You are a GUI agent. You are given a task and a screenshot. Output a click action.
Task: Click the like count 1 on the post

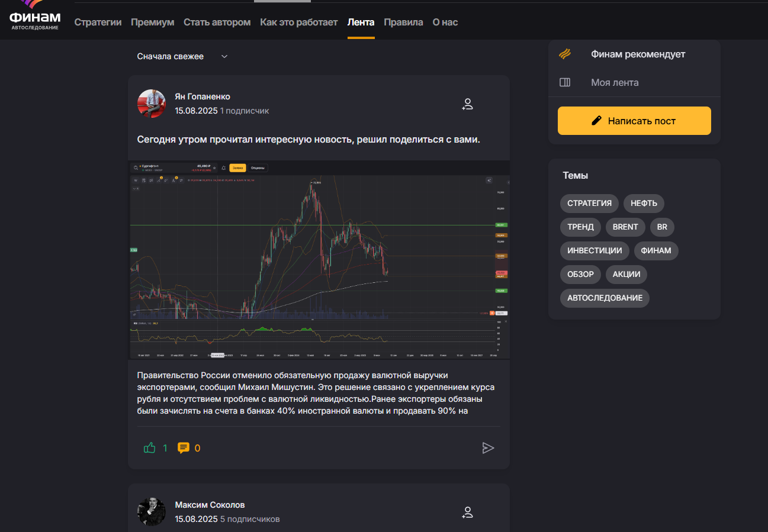[x=165, y=448]
